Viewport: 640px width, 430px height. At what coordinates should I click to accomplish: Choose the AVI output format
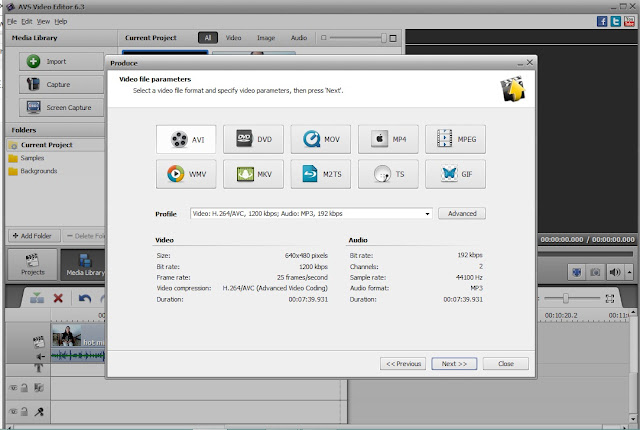pyautogui.click(x=186, y=140)
